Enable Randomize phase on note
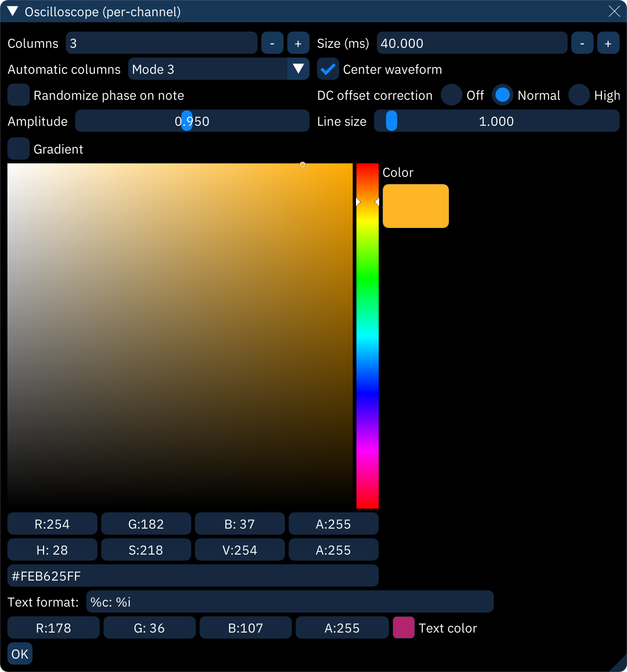The width and height of the screenshot is (627, 672). point(18,95)
